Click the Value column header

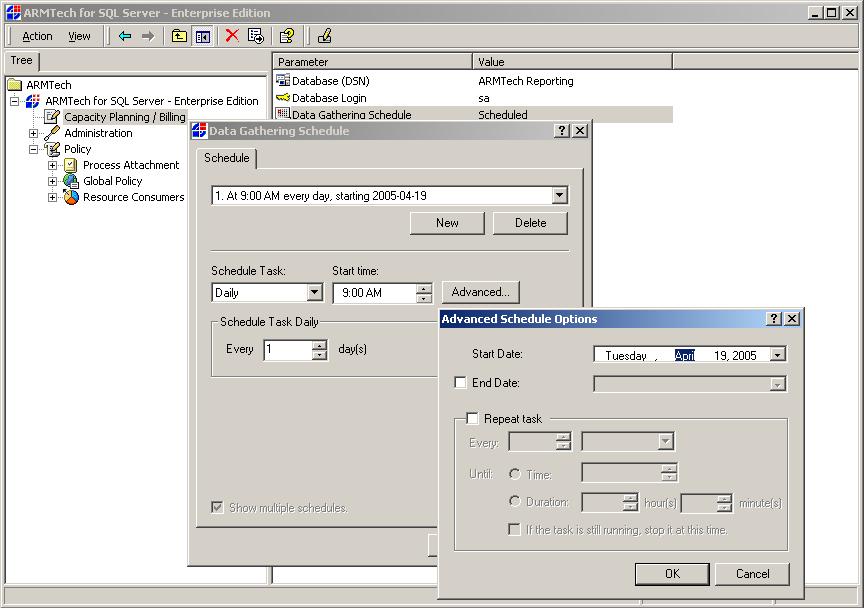pyautogui.click(x=573, y=62)
